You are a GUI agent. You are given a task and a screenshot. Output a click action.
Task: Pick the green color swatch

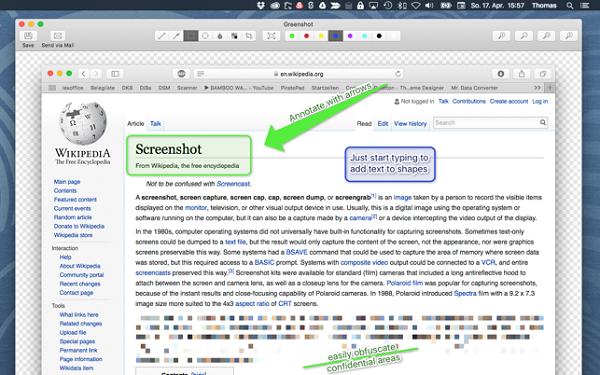pos(292,36)
